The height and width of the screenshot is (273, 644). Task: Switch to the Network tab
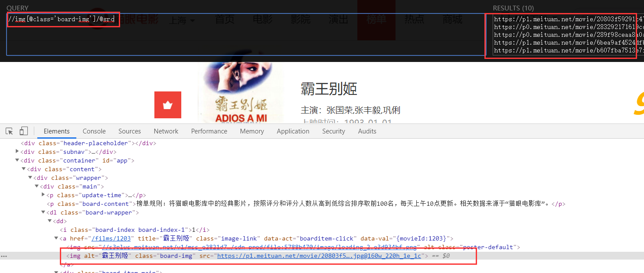pyautogui.click(x=166, y=131)
